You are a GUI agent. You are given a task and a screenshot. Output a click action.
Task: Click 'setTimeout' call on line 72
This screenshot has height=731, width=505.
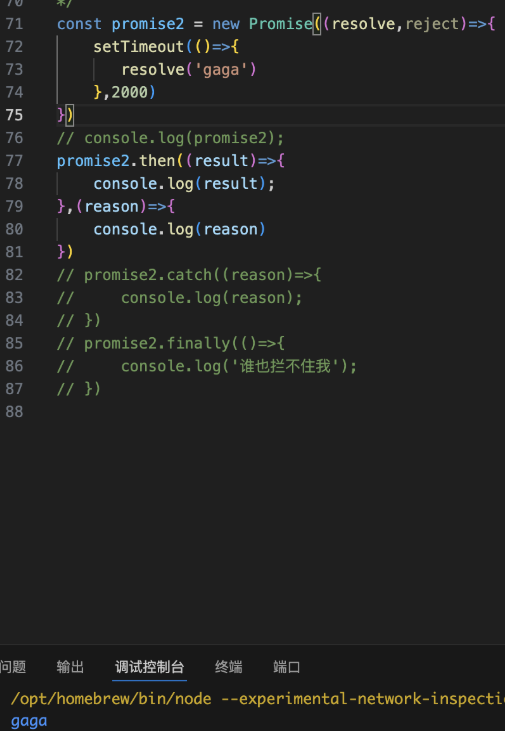[138, 47]
